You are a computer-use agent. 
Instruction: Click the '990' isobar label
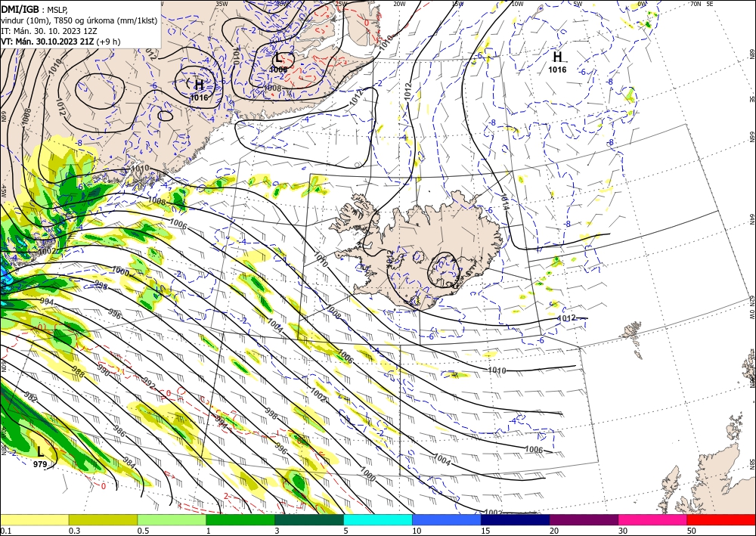(x=103, y=370)
